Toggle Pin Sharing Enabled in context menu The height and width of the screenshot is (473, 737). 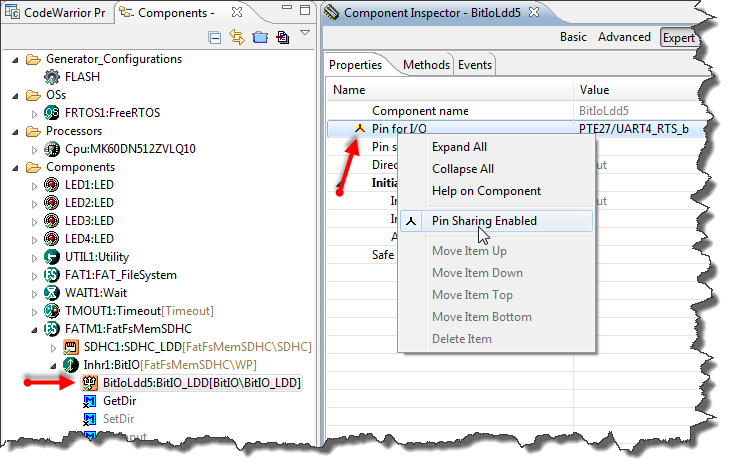coord(484,221)
